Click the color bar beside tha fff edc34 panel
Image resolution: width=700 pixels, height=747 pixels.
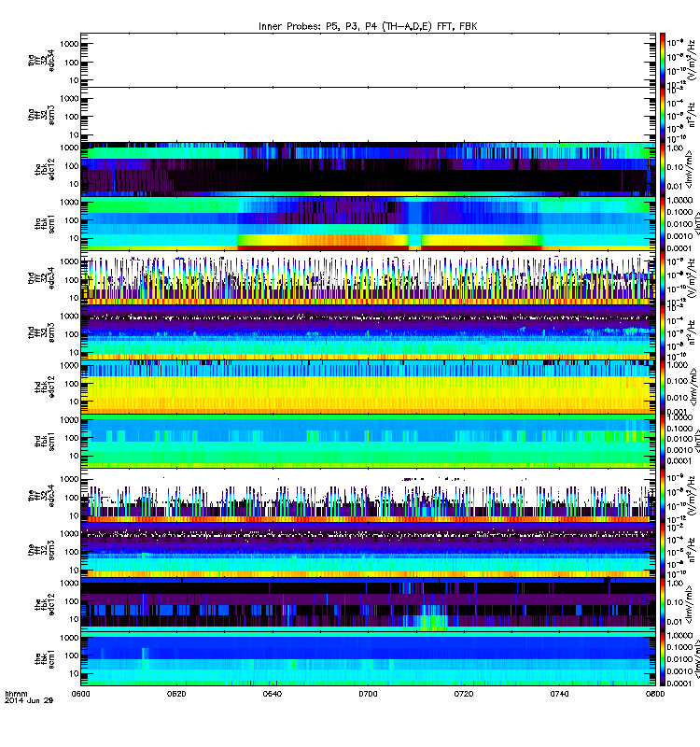663,60
